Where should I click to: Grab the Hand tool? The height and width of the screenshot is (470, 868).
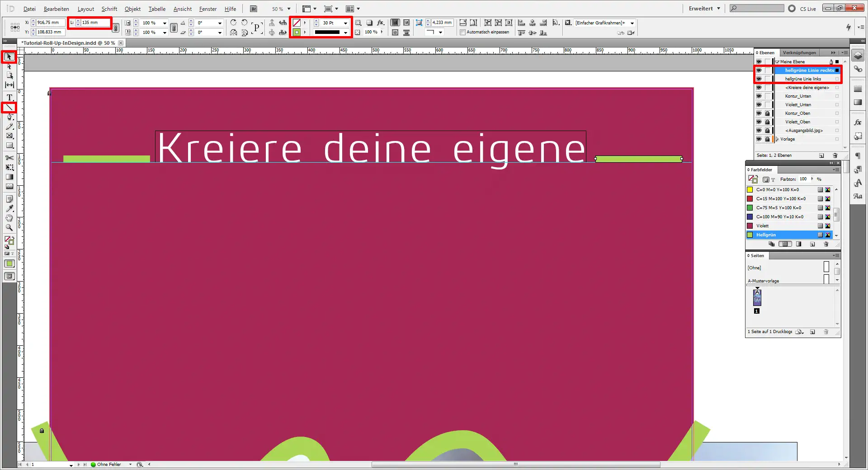9,218
